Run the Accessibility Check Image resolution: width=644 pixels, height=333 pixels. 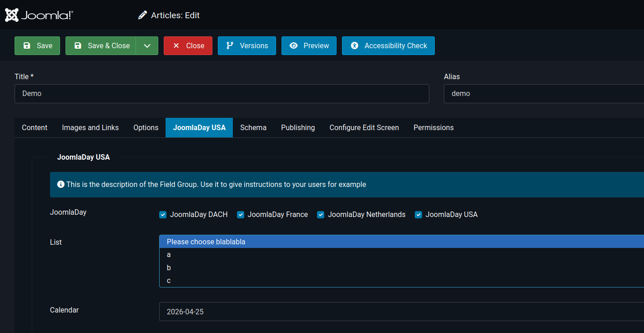click(x=388, y=45)
